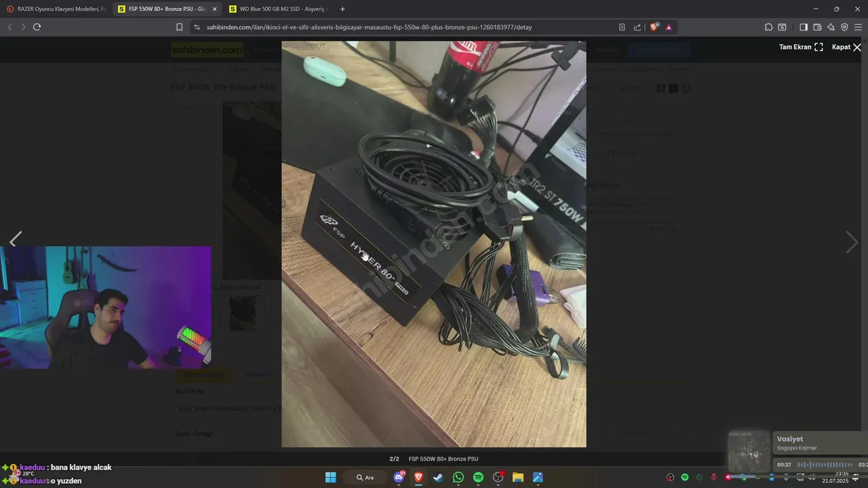Open a new browser tab
The height and width of the screenshot is (488, 868).
(342, 9)
